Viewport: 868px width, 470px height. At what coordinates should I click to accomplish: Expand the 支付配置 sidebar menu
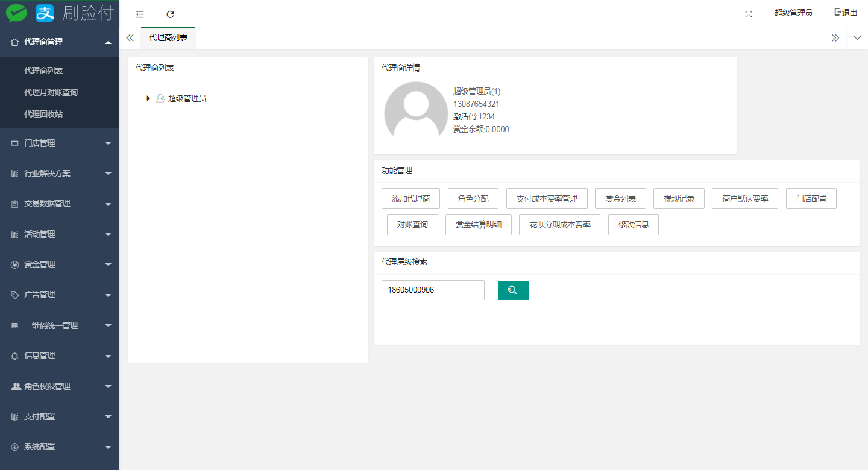coord(60,416)
